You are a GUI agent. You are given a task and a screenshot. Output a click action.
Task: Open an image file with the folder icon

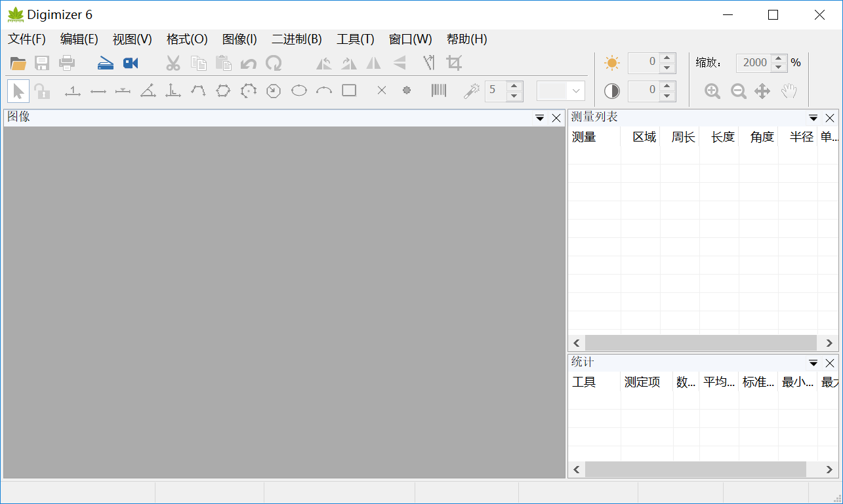point(18,64)
